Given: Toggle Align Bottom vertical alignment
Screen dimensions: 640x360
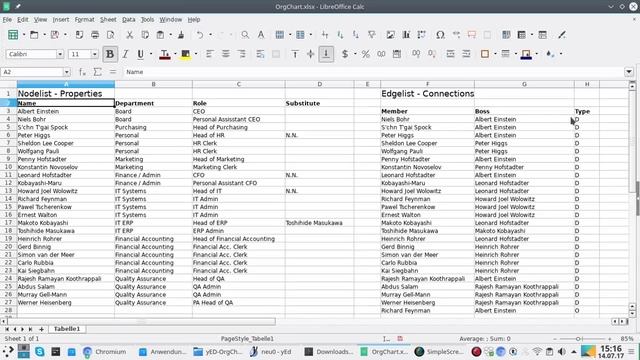Looking at the screenshot, I should pos(326,54).
